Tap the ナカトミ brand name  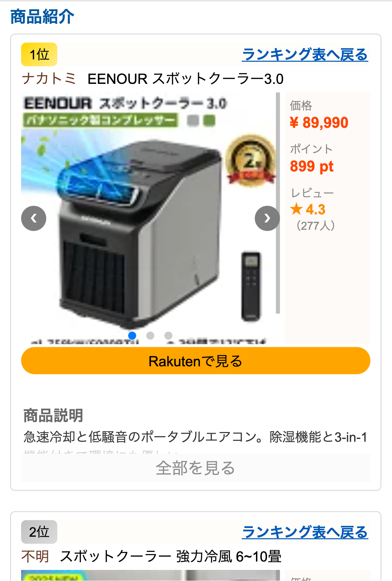point(49,79)
